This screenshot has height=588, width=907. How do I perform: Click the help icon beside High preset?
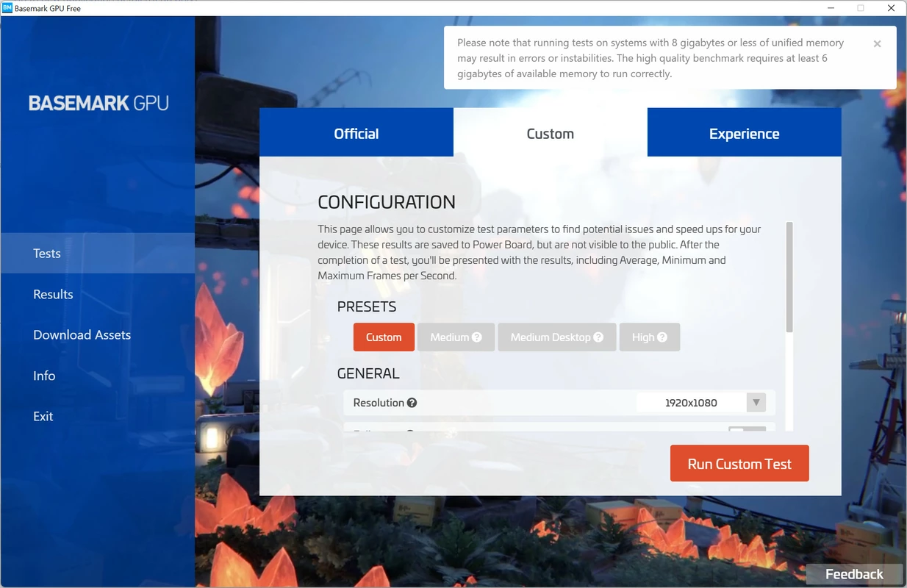coord(662,337)
